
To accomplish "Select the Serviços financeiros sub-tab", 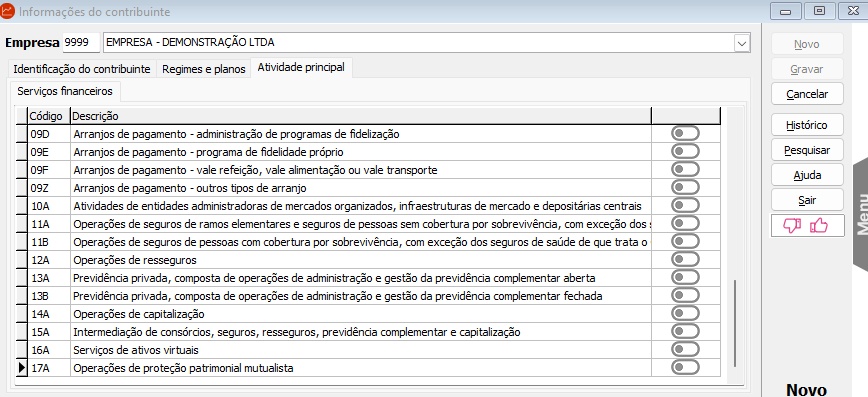I will point(65,91).
